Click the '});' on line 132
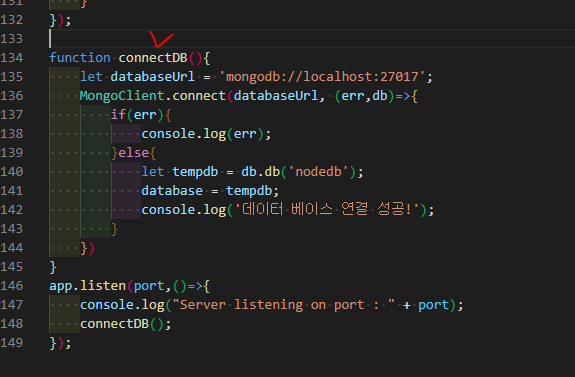The image size is (575, 377). 60,20
